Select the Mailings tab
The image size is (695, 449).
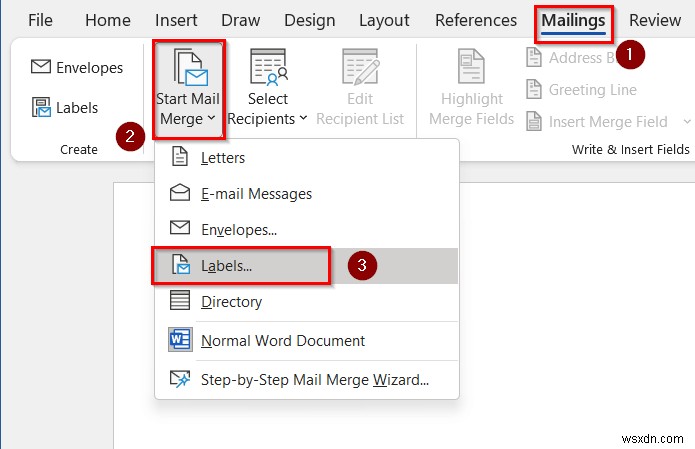(x=573, y=20)
